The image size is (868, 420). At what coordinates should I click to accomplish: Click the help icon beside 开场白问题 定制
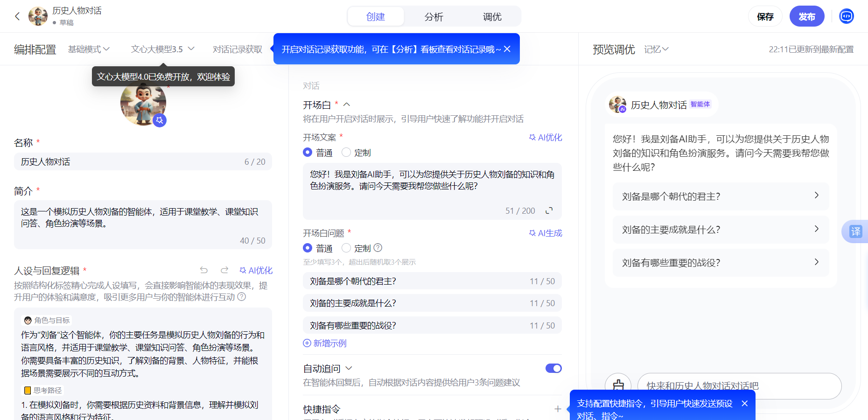tap(378, 248)
